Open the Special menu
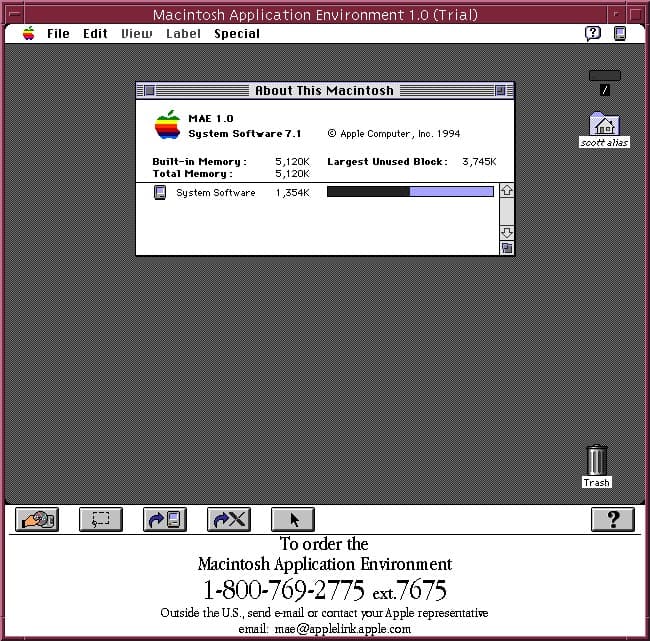650x641 pixels. (x=237, y=34)
